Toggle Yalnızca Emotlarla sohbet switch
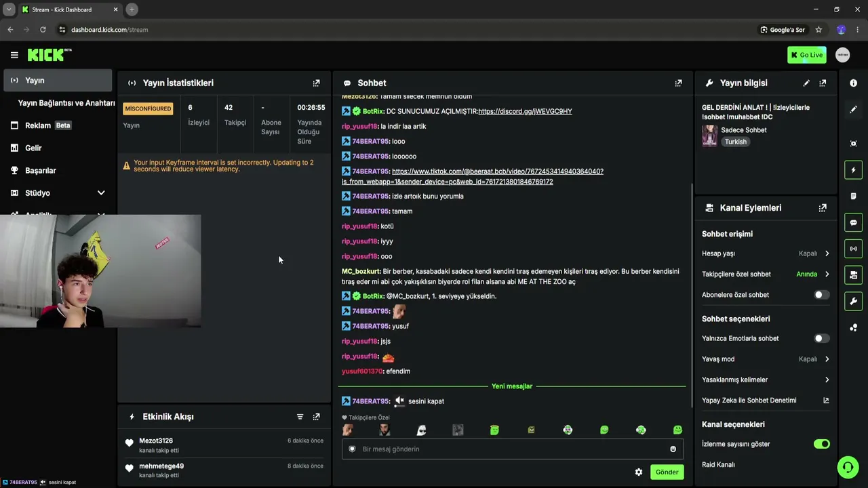This screenshot has width=868, height=488. (821, 338)
